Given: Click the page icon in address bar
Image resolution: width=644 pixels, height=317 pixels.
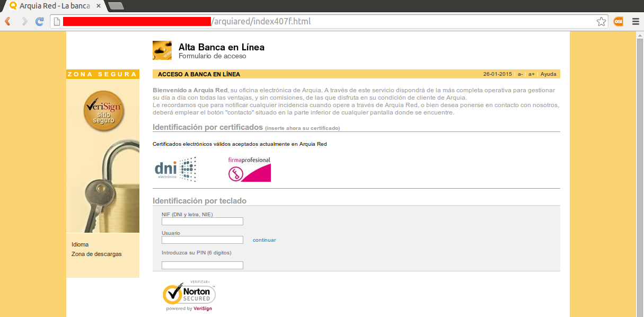Looking at the screenshot, I should pyautogui.click(x=57, y=22).
